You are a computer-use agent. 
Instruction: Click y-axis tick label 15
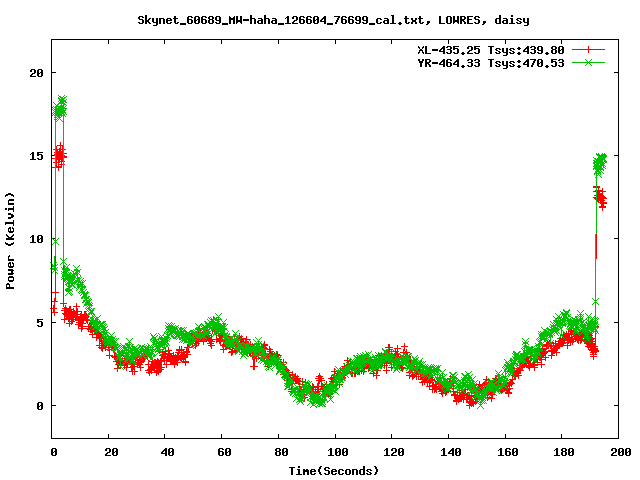click(36, 156)
